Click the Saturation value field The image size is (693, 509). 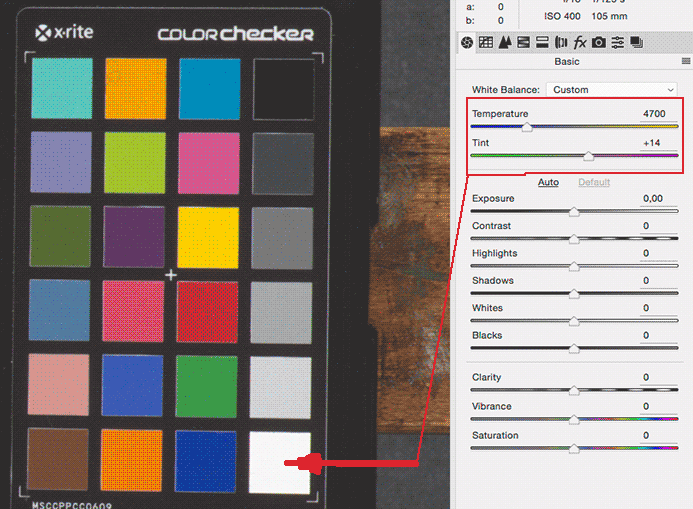(x=658, y=436)
